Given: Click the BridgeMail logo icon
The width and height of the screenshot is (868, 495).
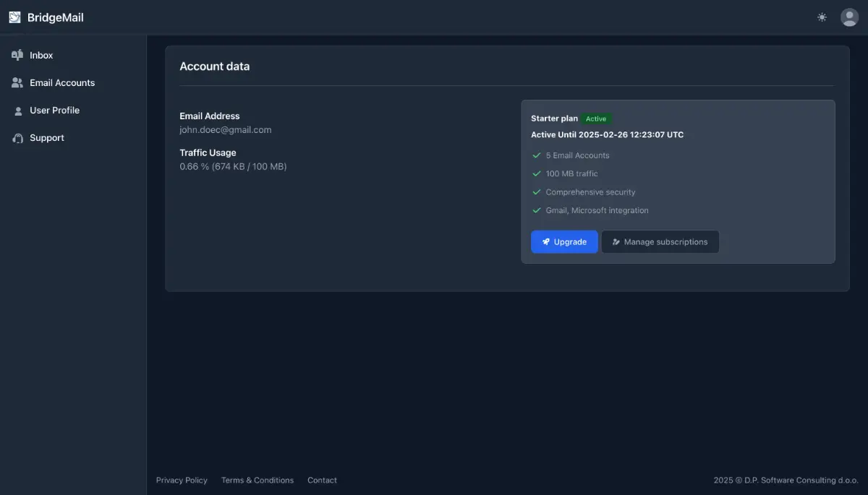Looking at the screenshot, I should pyautogui.click(x=14, y=17).
